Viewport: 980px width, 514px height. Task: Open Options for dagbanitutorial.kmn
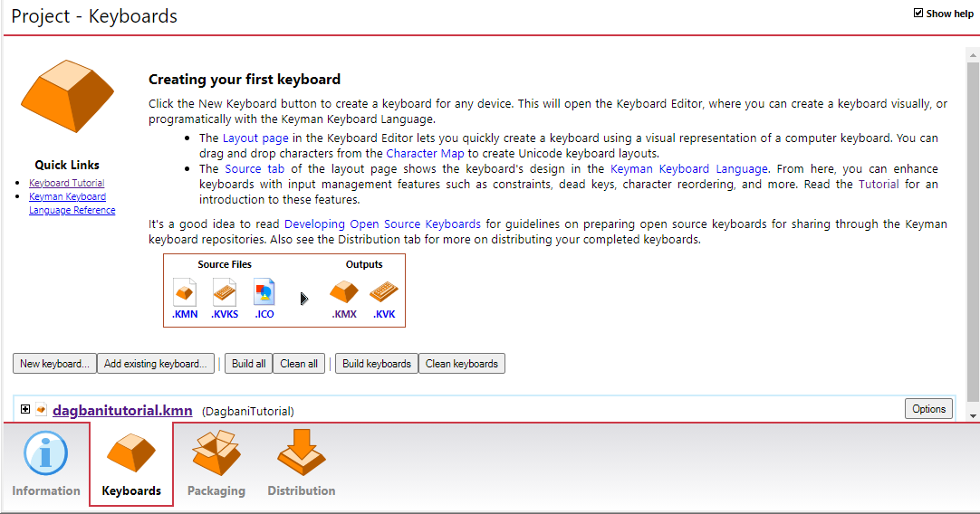click(928, 409)
